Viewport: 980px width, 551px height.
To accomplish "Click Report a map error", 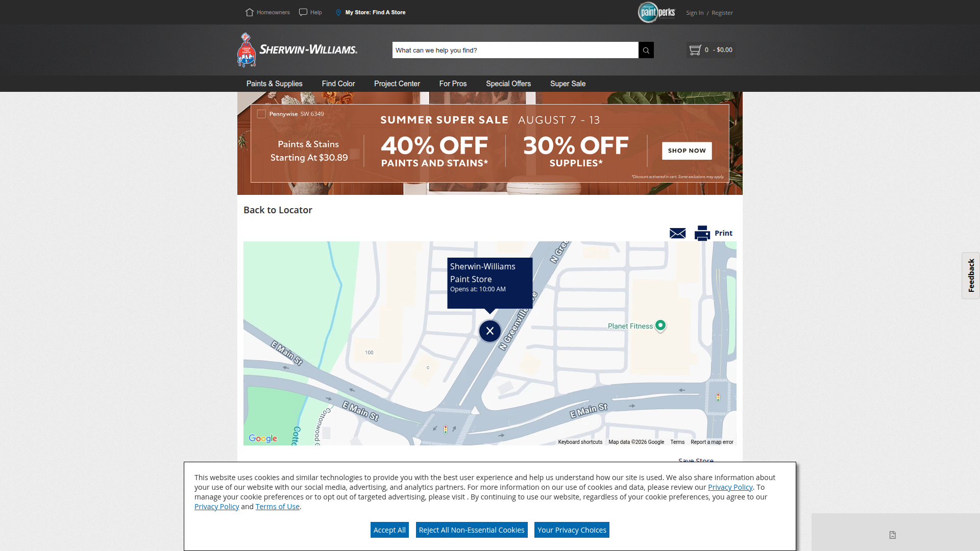I will click(x=712, y=442).
